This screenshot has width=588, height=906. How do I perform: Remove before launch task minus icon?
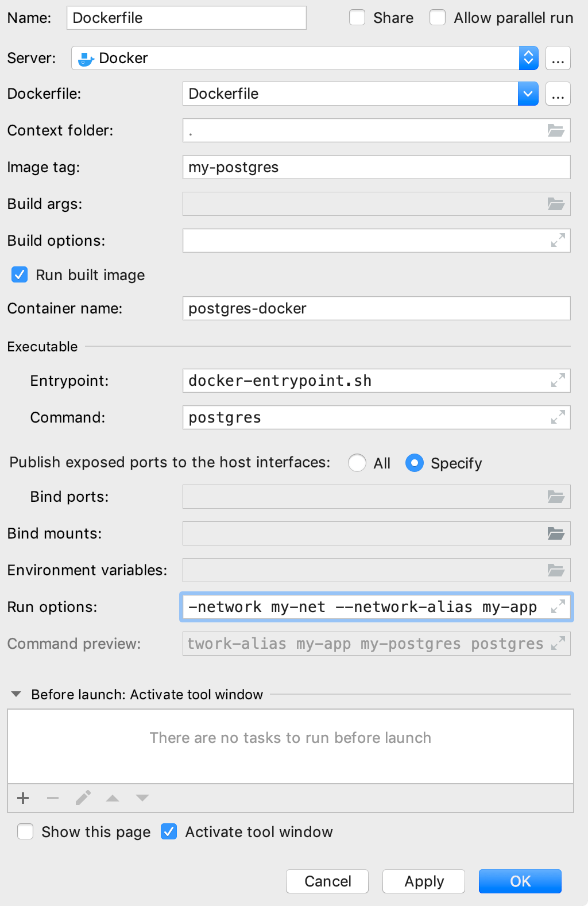pyautogui.click(x=53, y=798)
